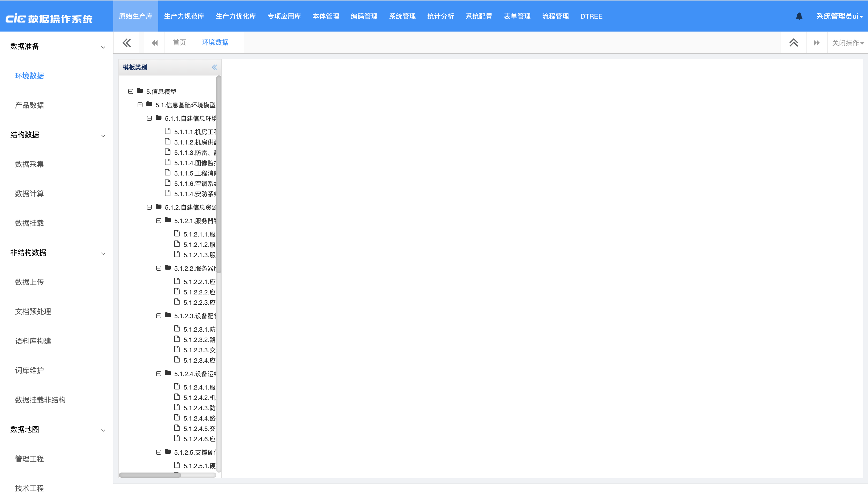Viewport: 868px width, 502px height.
Task: Select the 5.1.2.3.2.路 tree item
Action: click(199, 340)
